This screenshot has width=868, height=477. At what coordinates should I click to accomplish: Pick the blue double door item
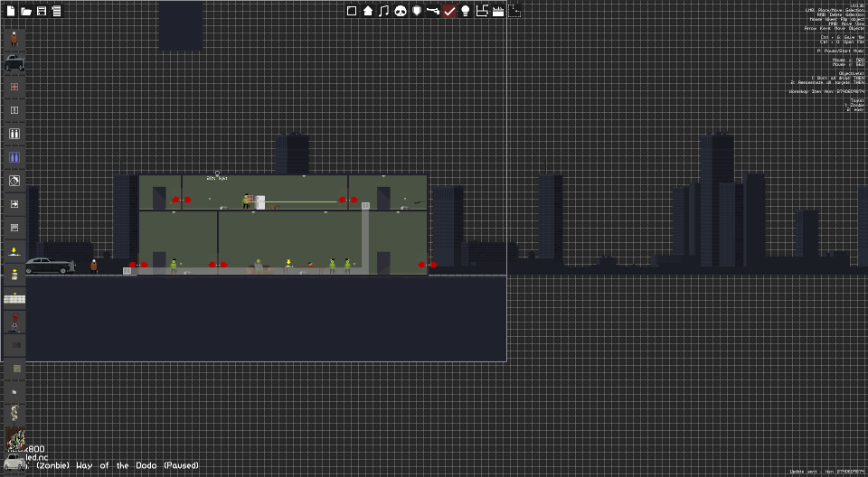click(14, 157)
